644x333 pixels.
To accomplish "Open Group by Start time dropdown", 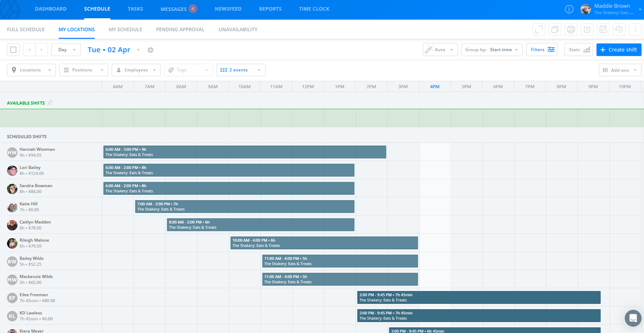I will (x=492, y=50).
